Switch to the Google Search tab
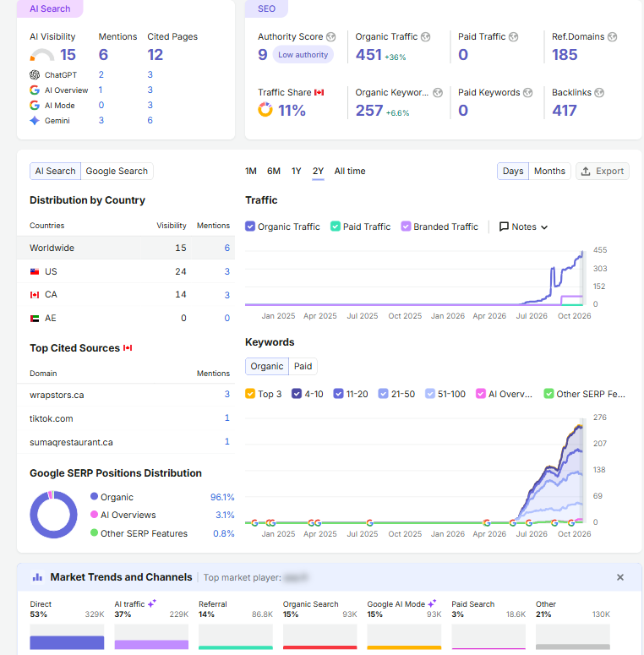This screenshot has height=655, width=644. [x=117, y=172]
